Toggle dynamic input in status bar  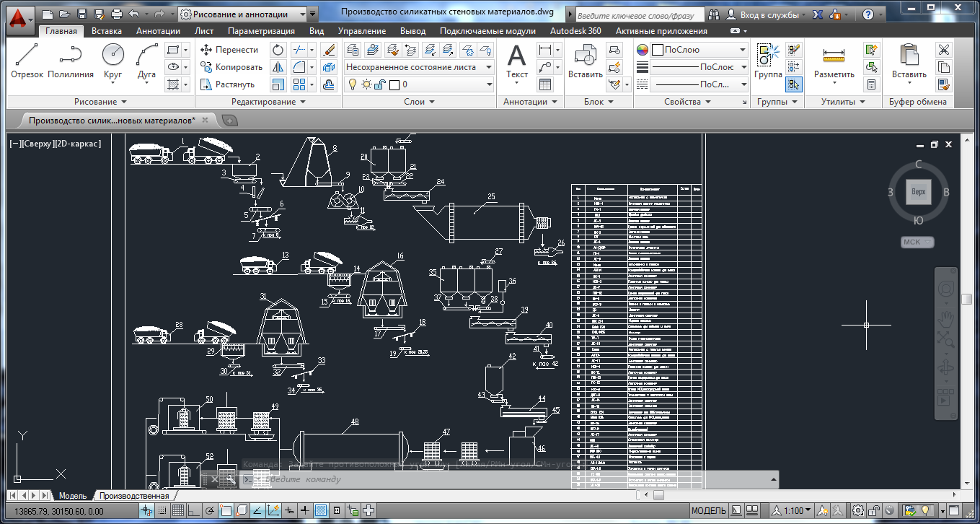tap(289, 511)
